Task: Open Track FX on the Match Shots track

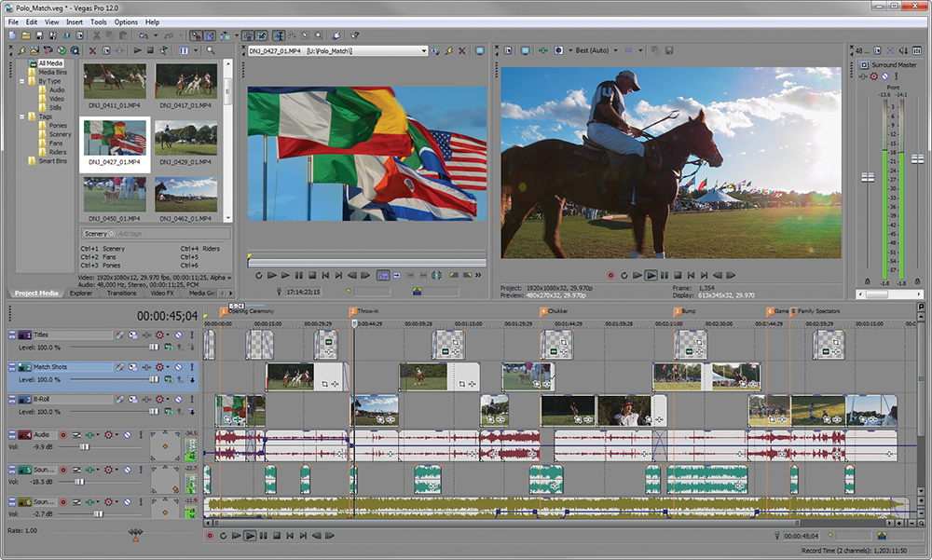Action: [x=119, y=366]
